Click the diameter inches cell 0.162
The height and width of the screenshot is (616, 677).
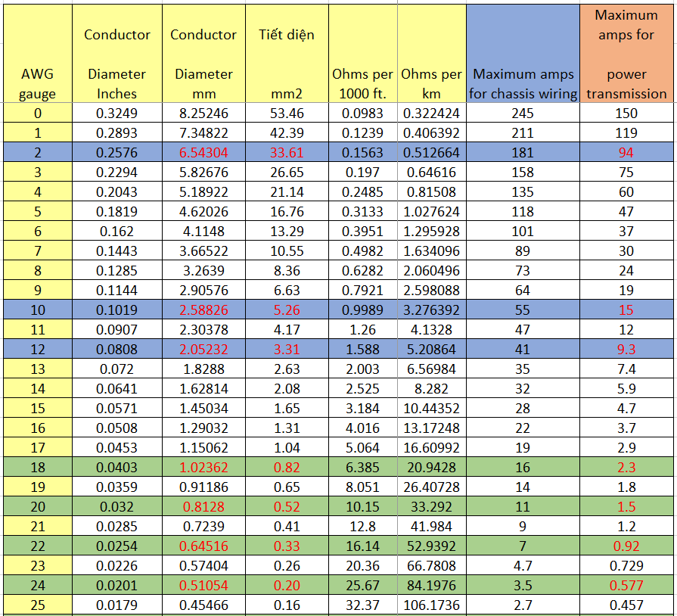117,231
